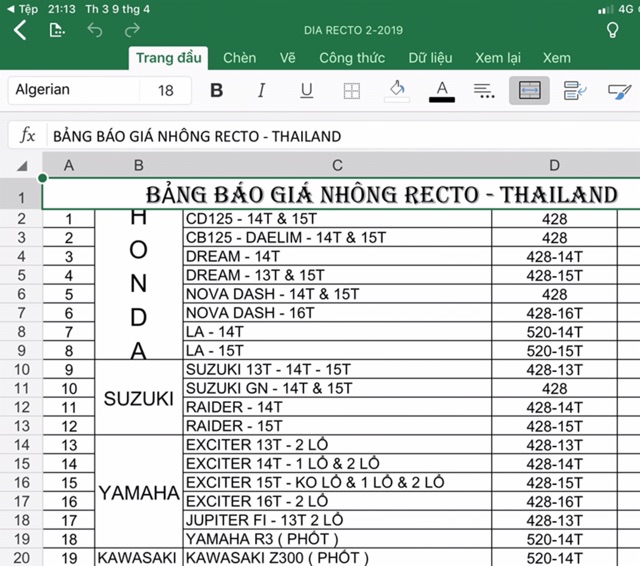Tap the fx insert function button

pyautogui.click(x=27, y=135)
